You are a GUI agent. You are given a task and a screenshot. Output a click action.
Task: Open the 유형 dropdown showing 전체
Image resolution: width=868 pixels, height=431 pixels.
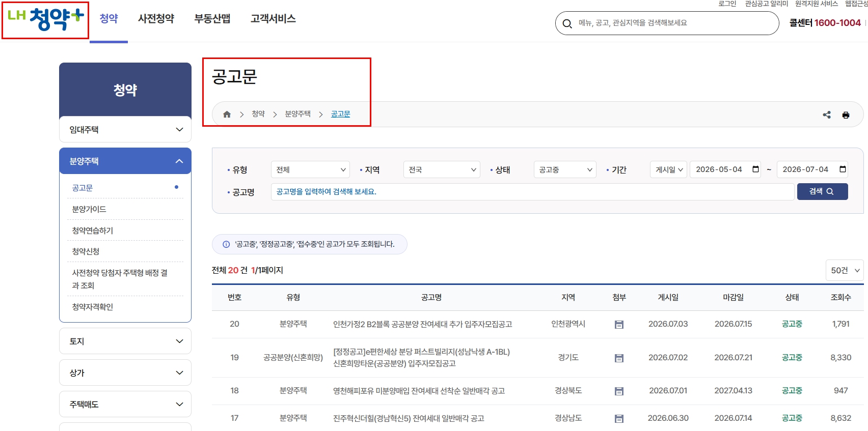click(x=310, y=169)
